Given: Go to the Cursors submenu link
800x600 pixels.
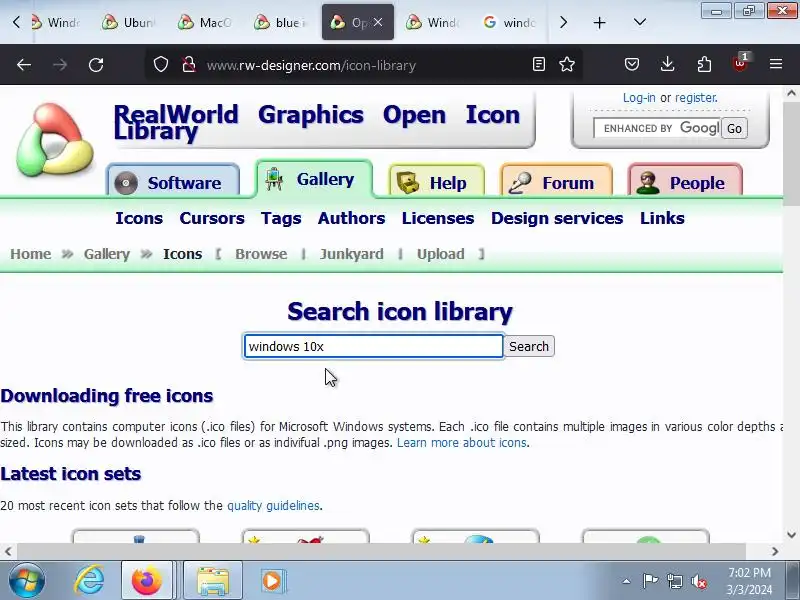Looking at the screenshot, I should point(212,218).
